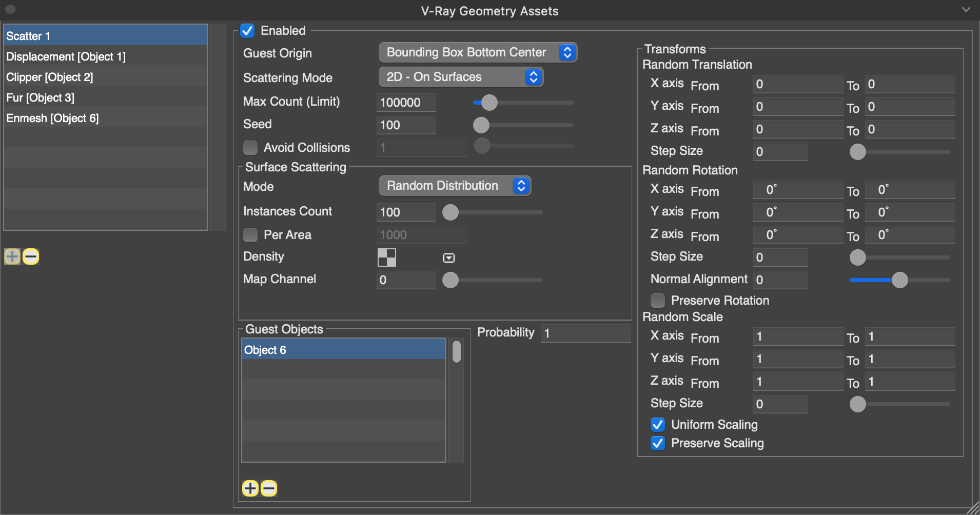
Task: Click the window close dot in title bar
Action: pos(10,9)
